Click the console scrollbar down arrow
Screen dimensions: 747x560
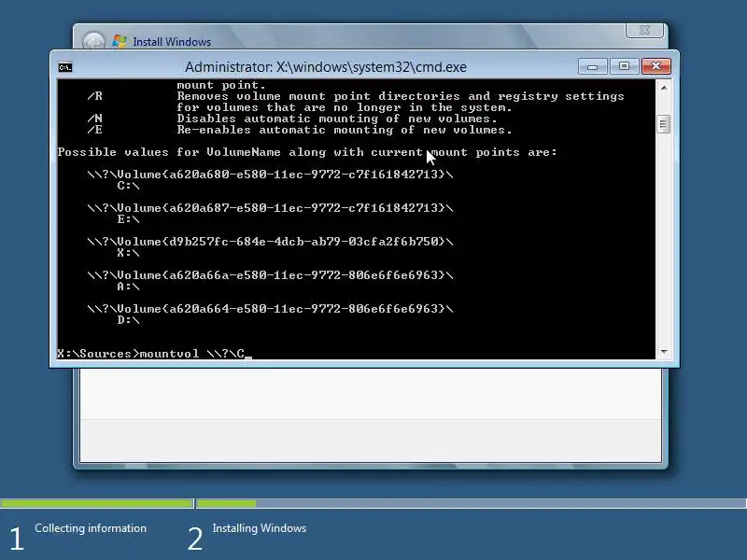pyautogui.click(x=663, y=352)
